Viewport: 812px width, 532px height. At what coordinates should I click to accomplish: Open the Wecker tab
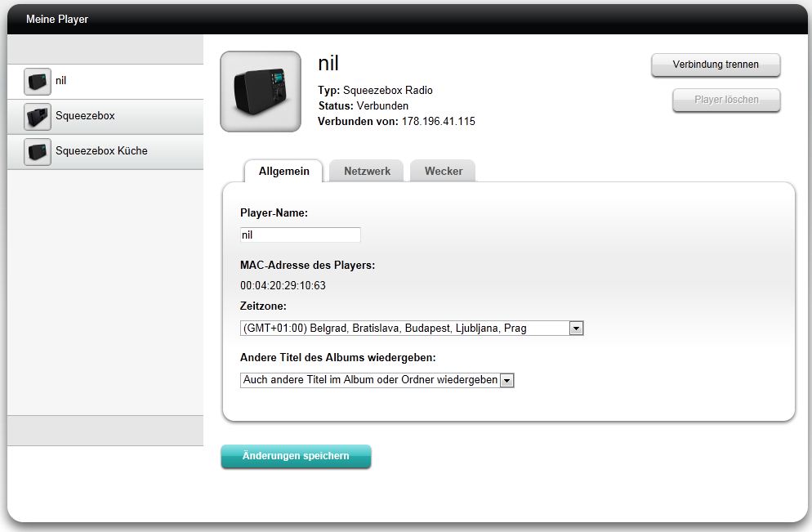coord(443,171)
